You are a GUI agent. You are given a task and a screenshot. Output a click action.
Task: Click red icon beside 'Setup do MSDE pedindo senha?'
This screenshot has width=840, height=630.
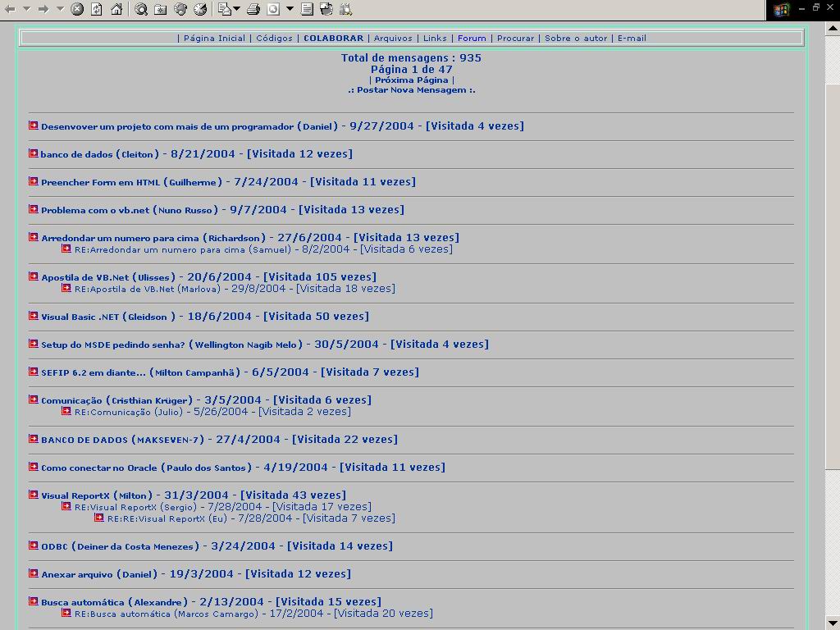pos(33,343)
